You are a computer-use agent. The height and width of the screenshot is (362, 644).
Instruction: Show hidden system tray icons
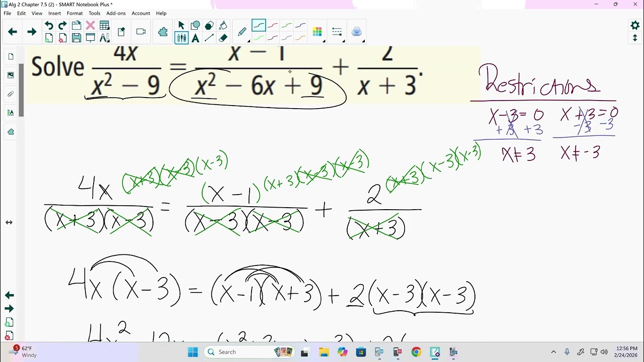pyautogui.click(x=553, y=352)
